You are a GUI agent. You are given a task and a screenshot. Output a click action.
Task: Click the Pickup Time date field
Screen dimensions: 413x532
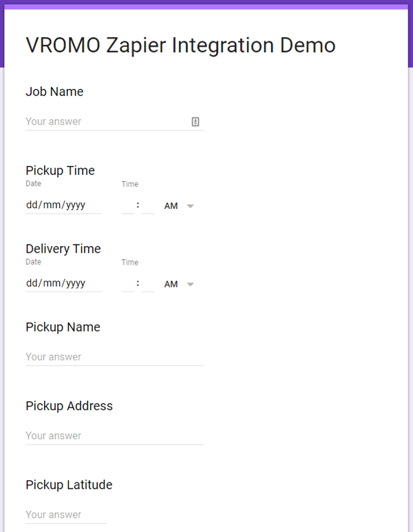[x=63, y=205]
